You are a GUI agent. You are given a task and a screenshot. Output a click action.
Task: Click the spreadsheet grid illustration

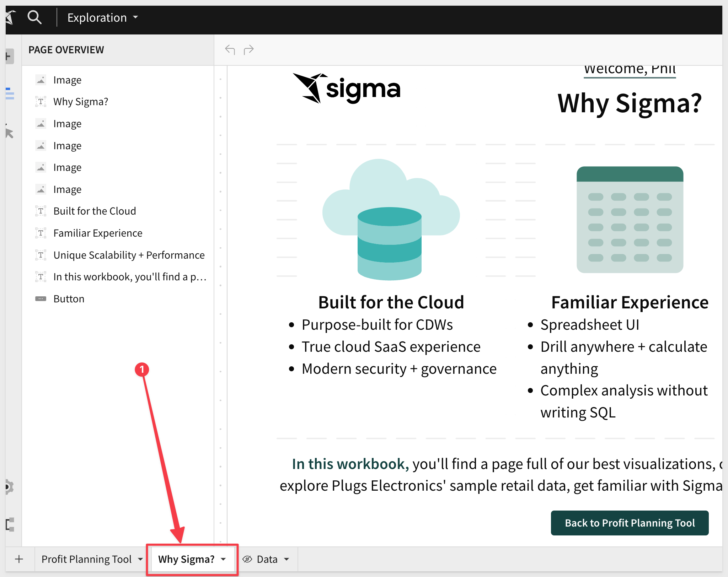(630, 220)
